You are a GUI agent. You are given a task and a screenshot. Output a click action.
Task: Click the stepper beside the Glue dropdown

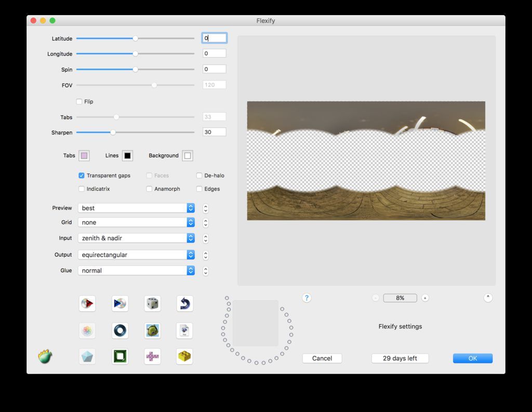point(206,271)
